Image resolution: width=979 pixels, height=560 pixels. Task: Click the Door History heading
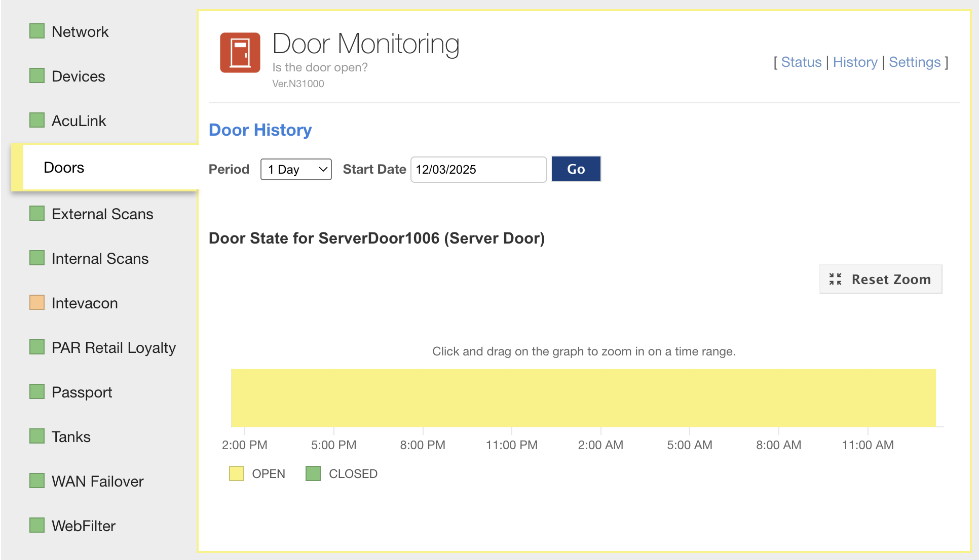pyautogui.click(x=260, y=130)
